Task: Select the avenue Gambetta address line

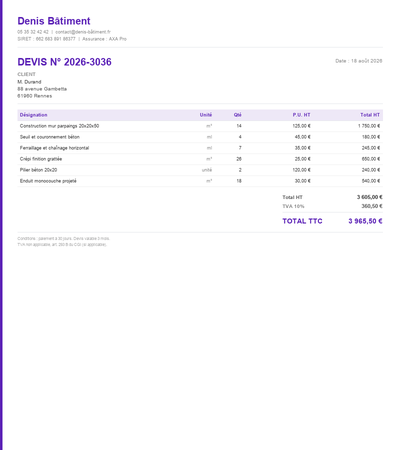Action: [x=42, y=89]
